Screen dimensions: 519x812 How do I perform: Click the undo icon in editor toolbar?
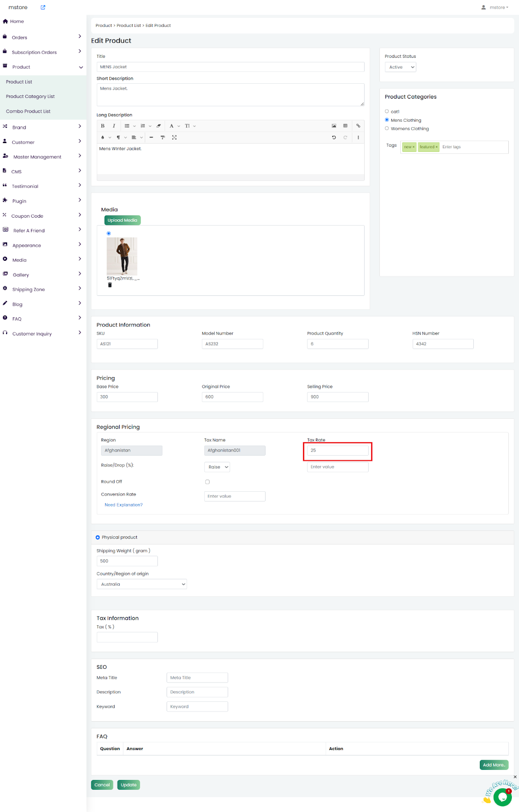(x=334, y=138)
